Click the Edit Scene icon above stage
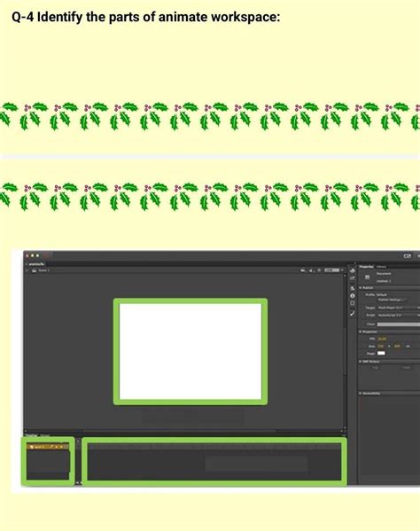This screenshot has height=531, width=420. tap(303, 270)
